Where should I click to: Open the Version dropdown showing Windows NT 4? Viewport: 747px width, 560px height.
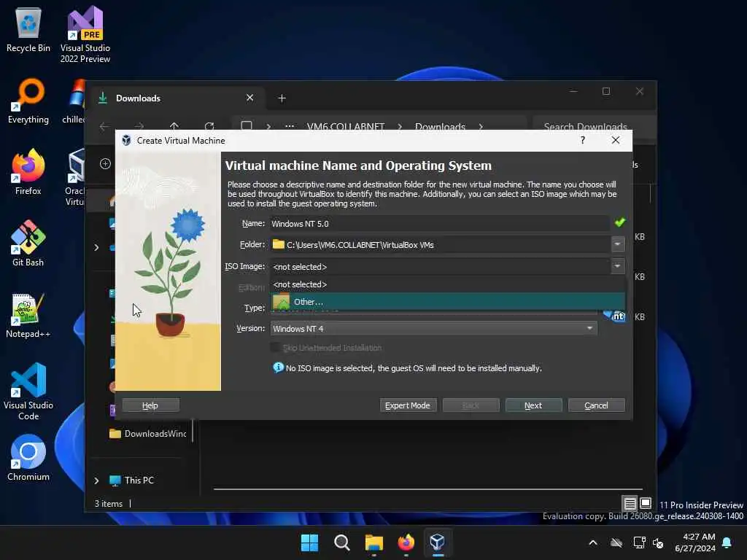[433, 329]
